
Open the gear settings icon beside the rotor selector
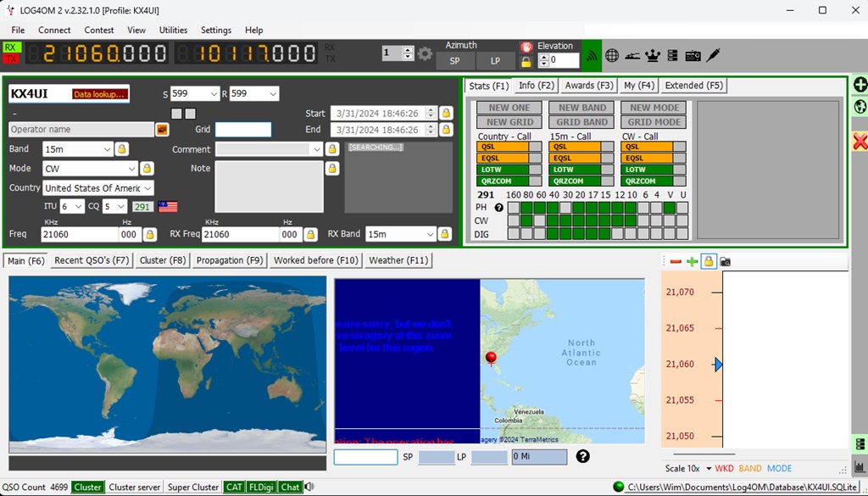coord(425,53)
